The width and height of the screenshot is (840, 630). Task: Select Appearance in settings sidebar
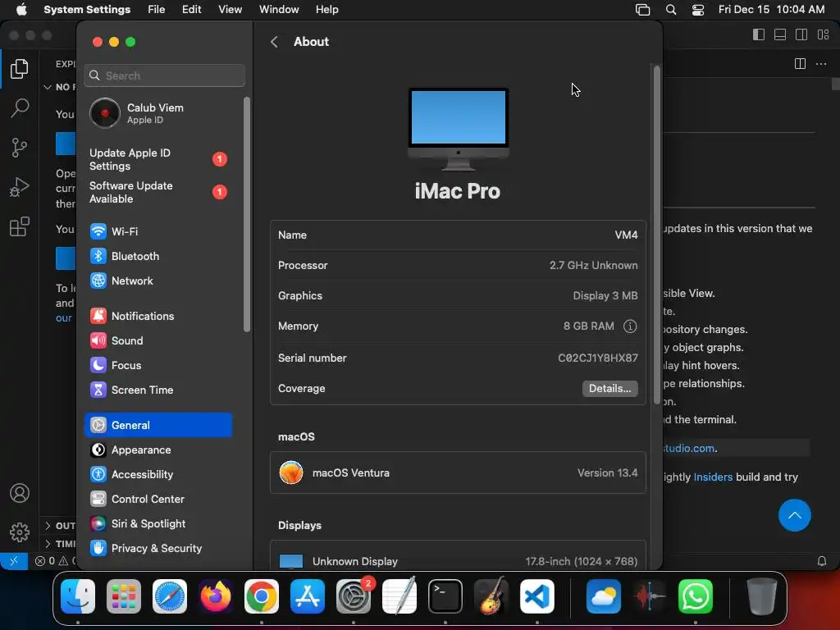158,450
